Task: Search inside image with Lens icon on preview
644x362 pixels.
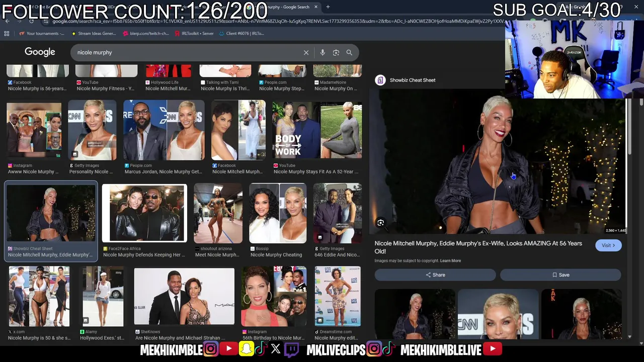Action: tap(381, 223)
